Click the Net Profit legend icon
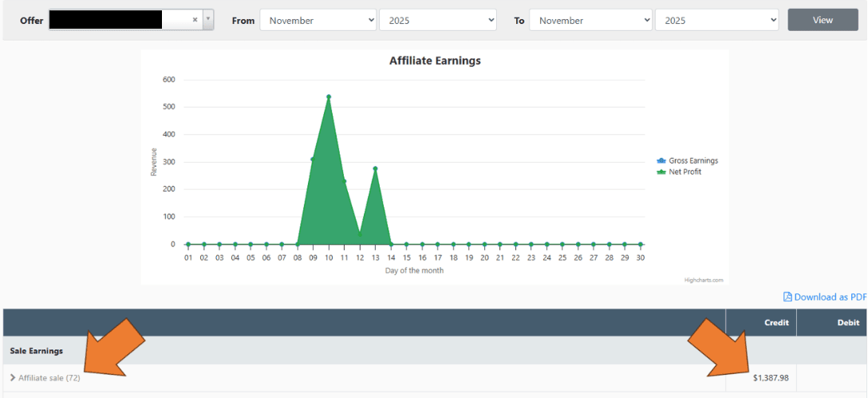 (661, 171)
